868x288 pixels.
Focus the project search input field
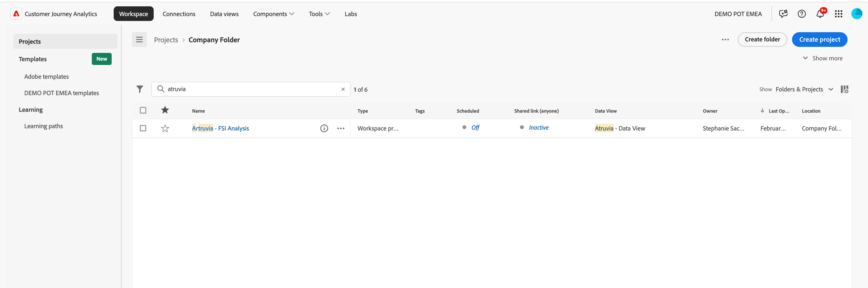click(251, 89)
